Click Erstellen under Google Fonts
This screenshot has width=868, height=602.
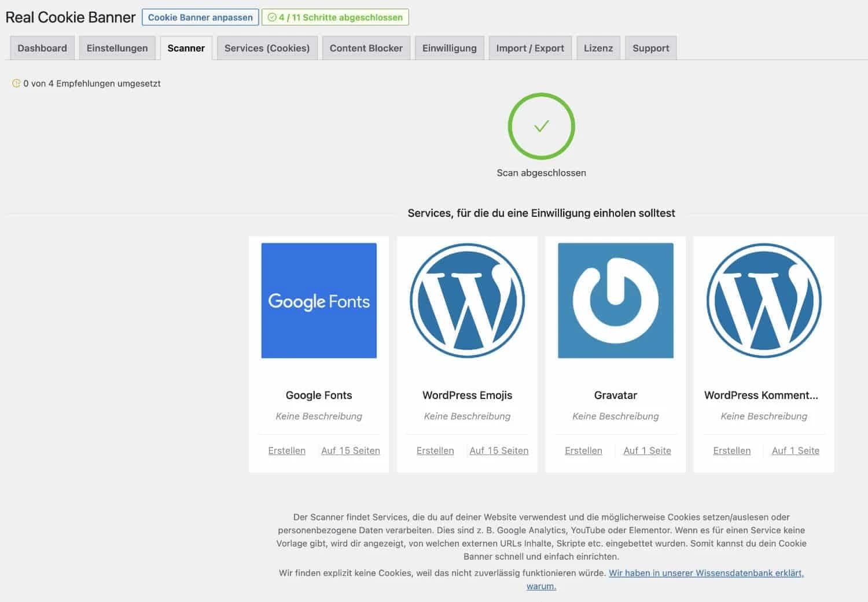click(x=286, y=450)
